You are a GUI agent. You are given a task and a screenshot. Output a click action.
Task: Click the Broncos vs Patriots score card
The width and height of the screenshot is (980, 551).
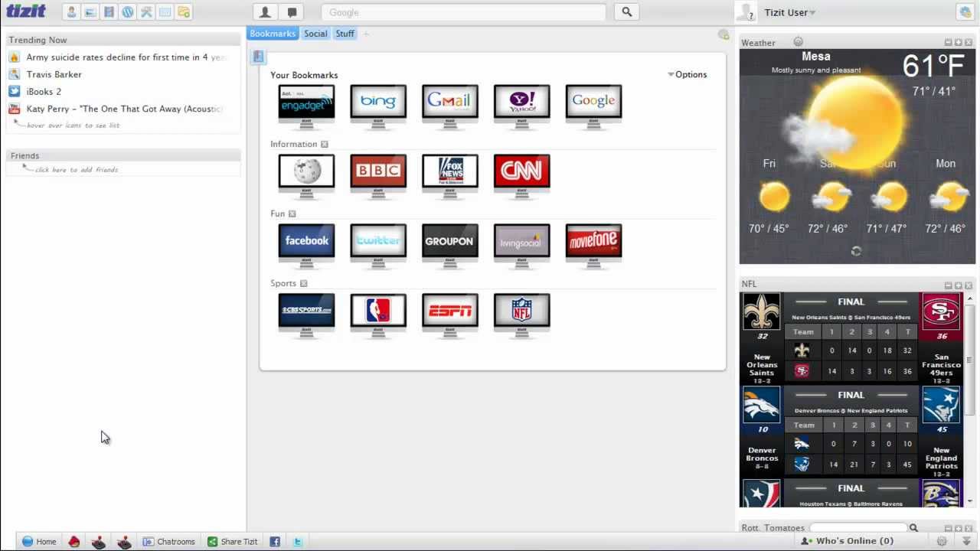pyautogui.click(x=851, y=432)
